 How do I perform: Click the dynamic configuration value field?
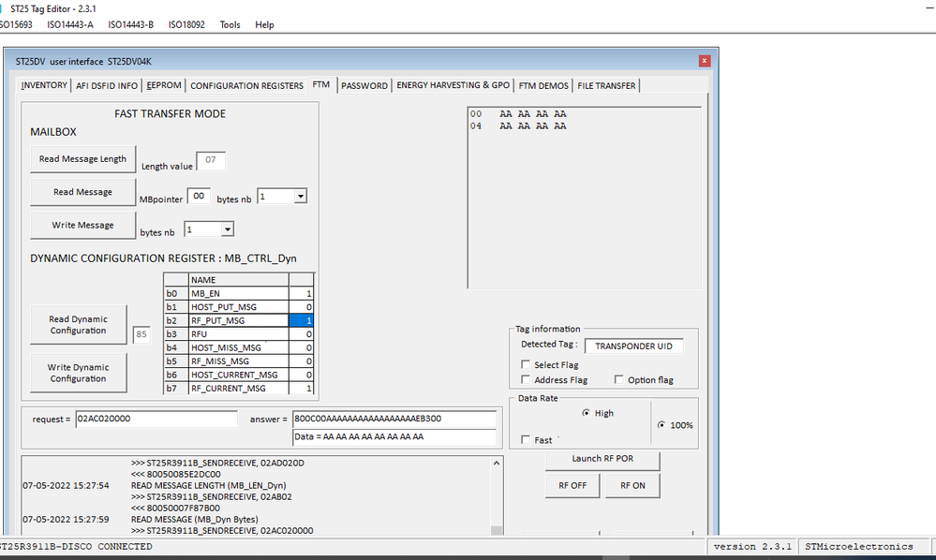(x=141, y=334)
